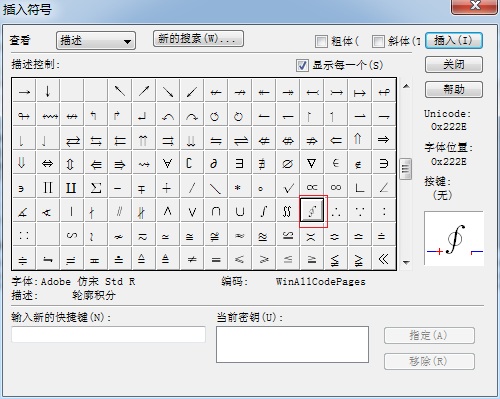Pick the summation symbol ∑
The image size is (500, 399).
point(96,187)
